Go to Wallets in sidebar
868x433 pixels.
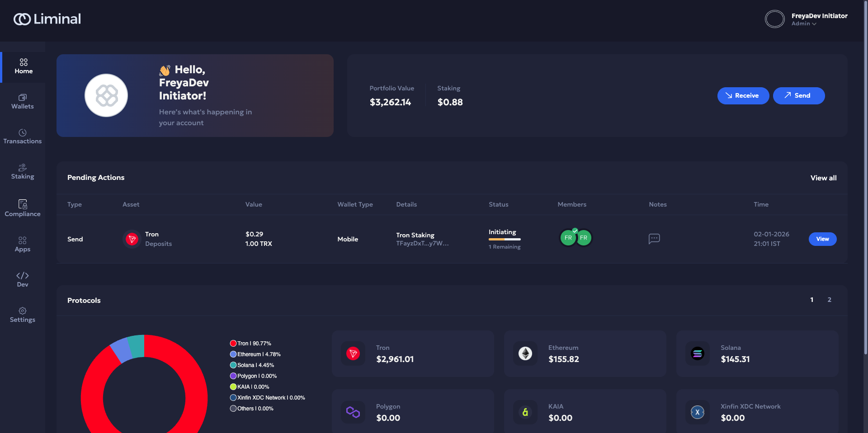(23, 102)
